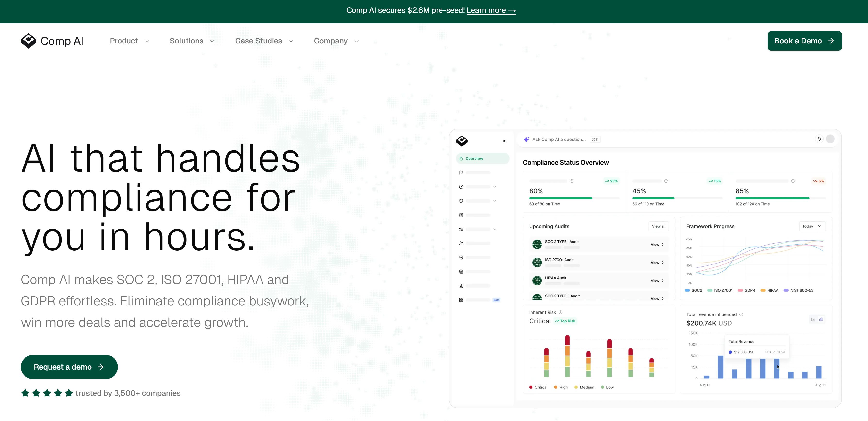Click info icon next to Inherent Risk

[x=561, y=312]
